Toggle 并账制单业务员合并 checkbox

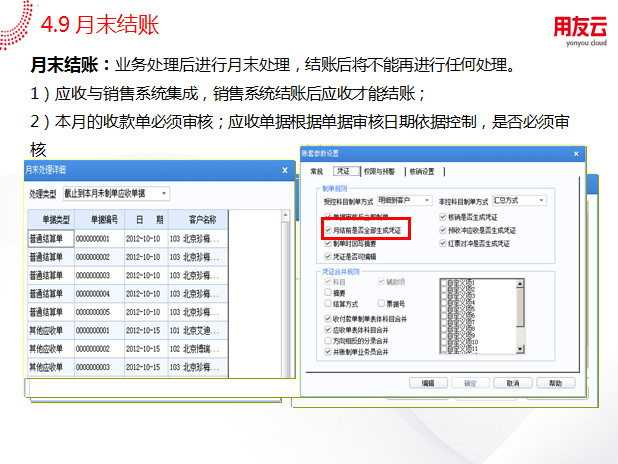point(328,352)
